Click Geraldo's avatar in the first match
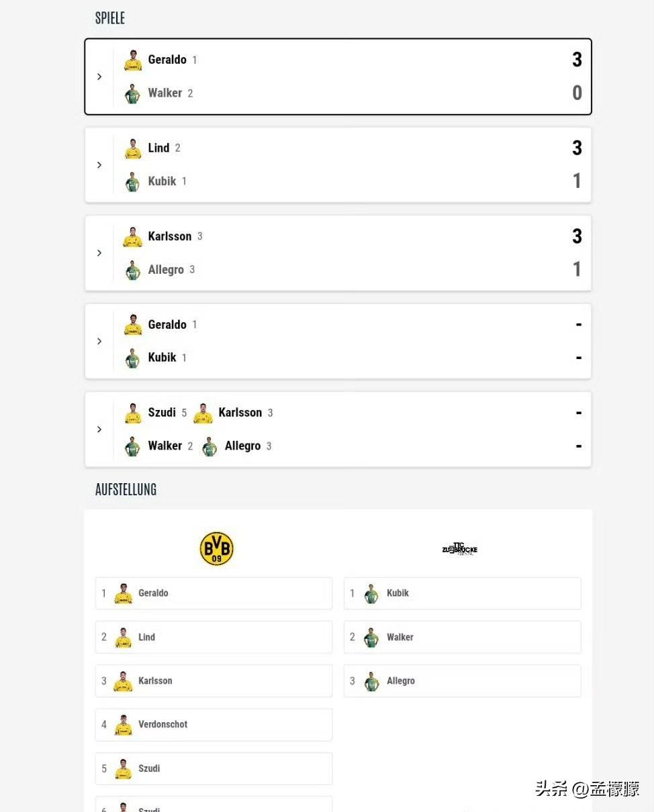 click(133, 60)
